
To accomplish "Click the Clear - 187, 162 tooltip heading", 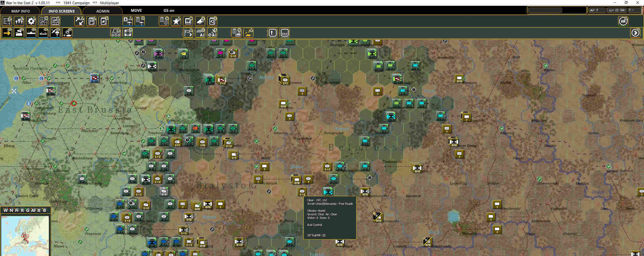I will (317, 200).
